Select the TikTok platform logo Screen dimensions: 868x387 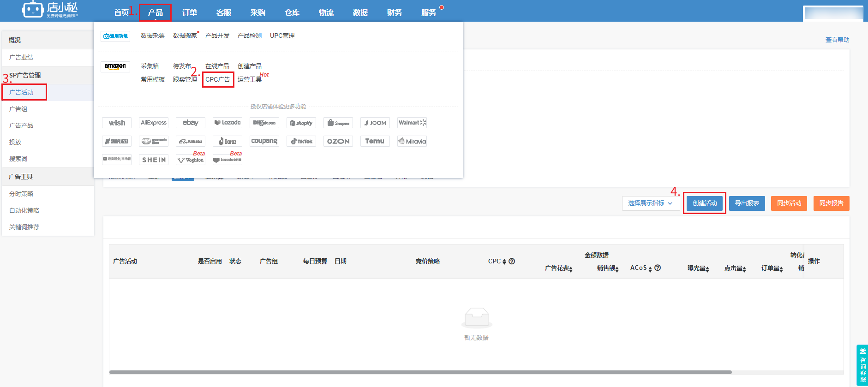coord(301,141)
